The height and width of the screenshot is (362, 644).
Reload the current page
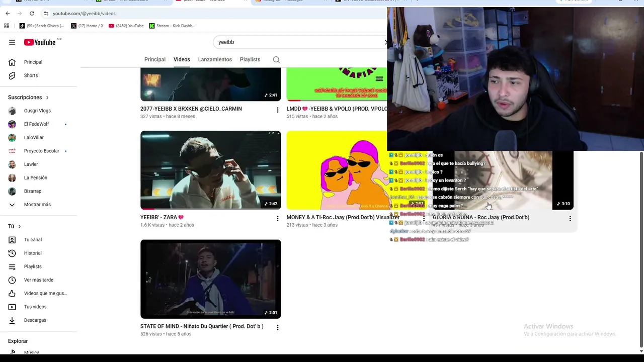[32, 14]
